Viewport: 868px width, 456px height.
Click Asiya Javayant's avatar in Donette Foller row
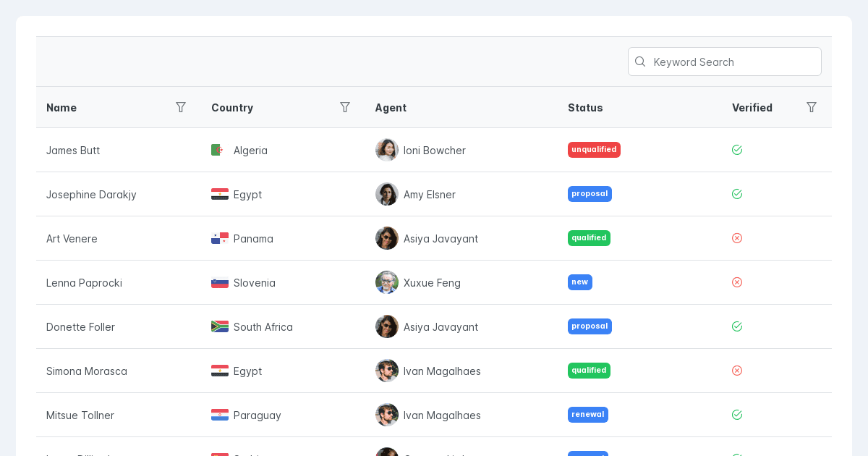(x=387, y=326)
